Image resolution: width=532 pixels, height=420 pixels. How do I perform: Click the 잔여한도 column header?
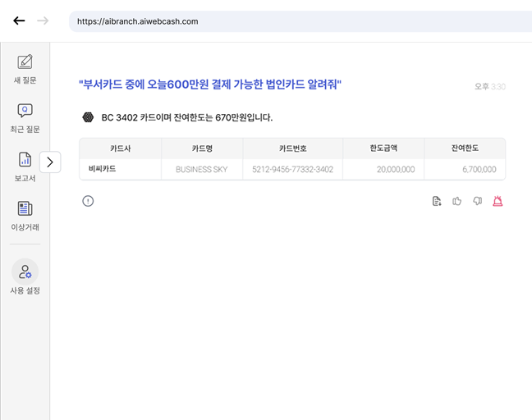coord(464,148)
